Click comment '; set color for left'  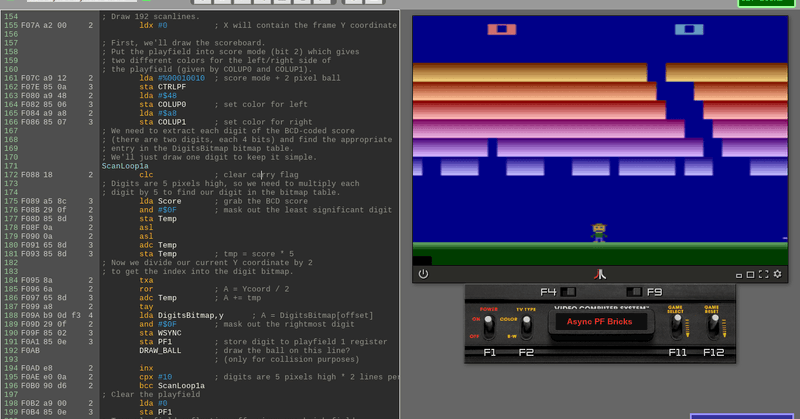[x=261, y=104]
